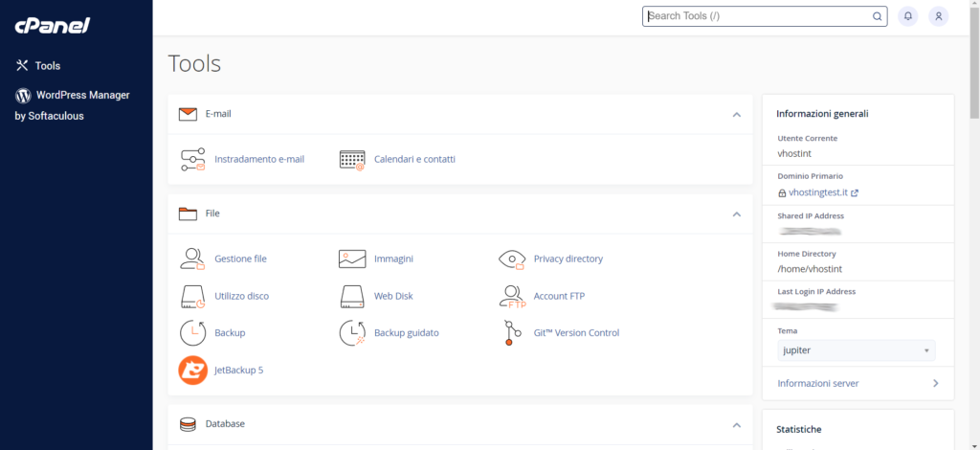Open Gestione file link

(x=240, y=259)
